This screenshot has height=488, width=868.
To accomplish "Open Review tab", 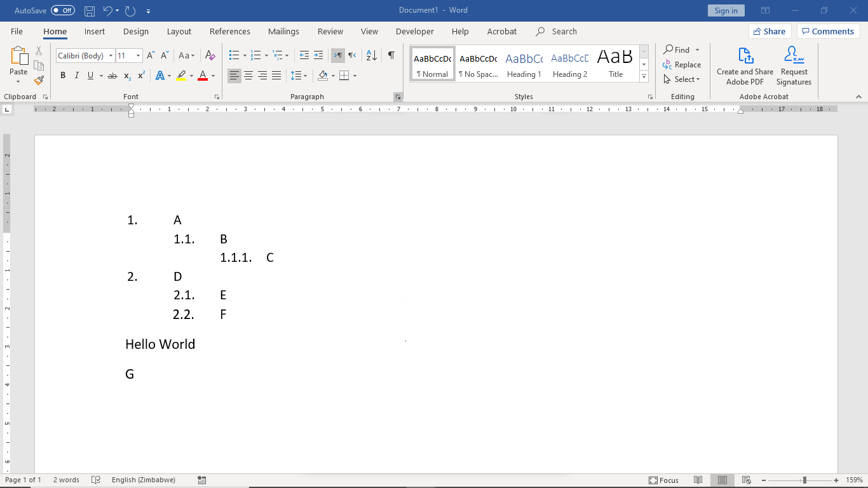I will click(x=330, y=31).
